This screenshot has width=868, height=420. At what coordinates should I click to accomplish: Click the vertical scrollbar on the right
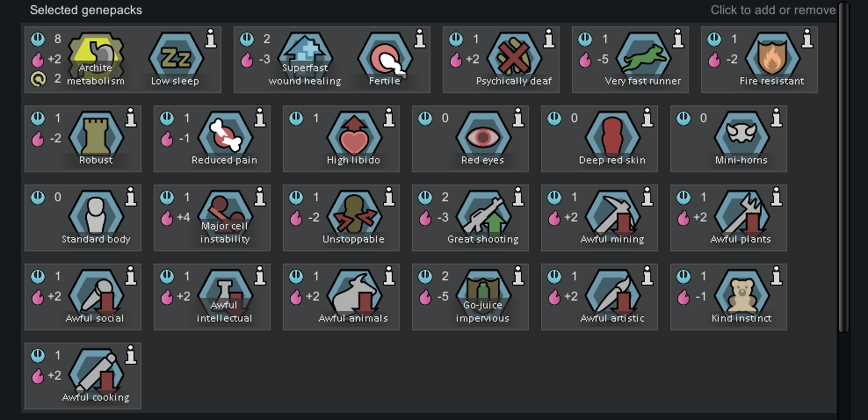tap(843, 167)
